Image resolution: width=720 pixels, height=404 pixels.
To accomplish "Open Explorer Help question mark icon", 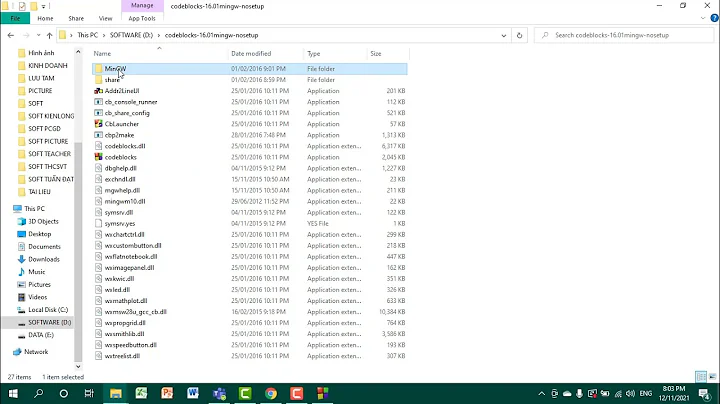I will click(714, 18).
